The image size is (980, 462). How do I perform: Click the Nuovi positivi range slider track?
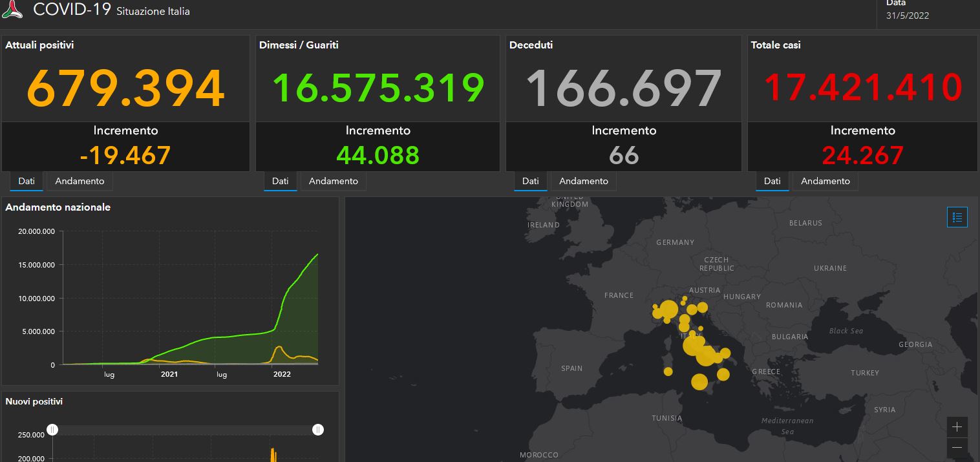[x=186, y=430]
